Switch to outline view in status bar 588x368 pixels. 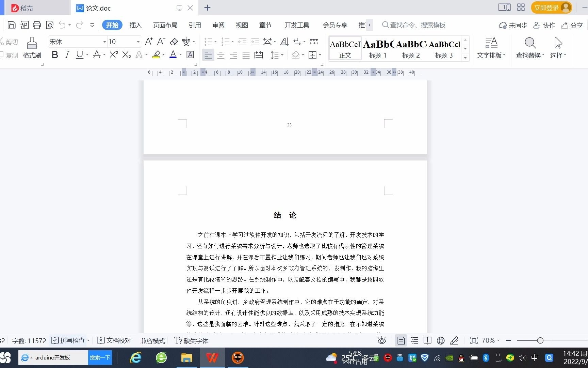point(414,340)
